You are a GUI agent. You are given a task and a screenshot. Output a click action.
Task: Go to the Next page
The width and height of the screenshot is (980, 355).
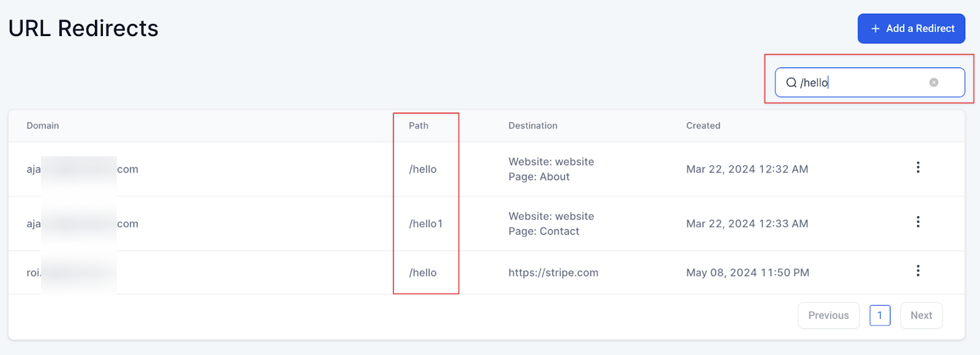[921, 315]
